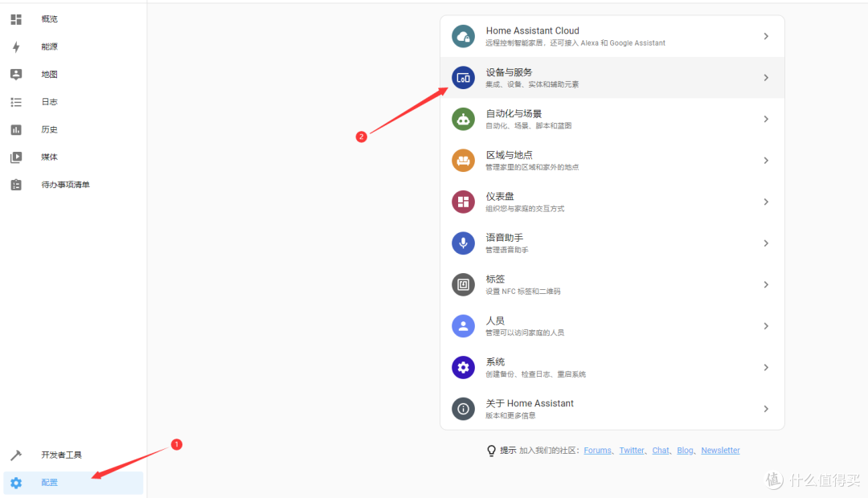This screenshot has width=868, height=498.
Task: Open 关于 Home Assistant via chevron arrow
Action: [766, 409]
